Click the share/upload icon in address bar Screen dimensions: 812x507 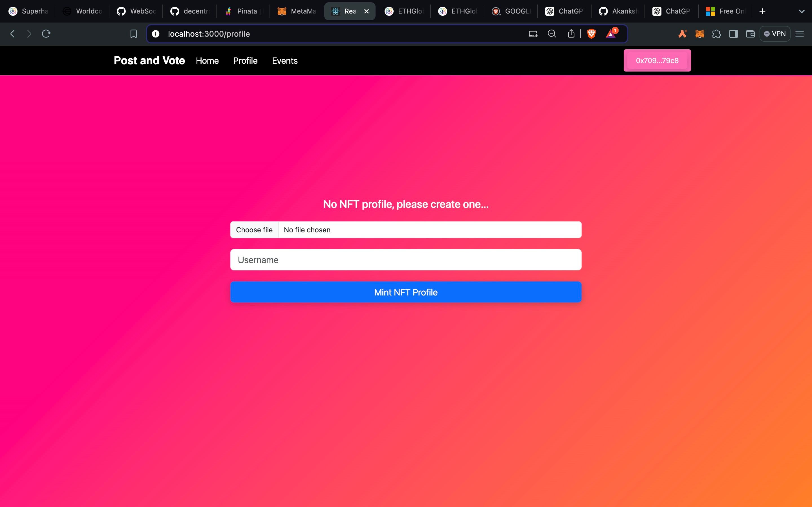(571, 34)
